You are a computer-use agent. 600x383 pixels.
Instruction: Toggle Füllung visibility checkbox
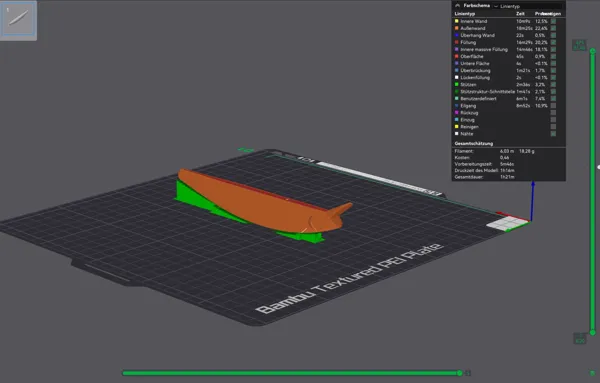[x=553, y=42]
